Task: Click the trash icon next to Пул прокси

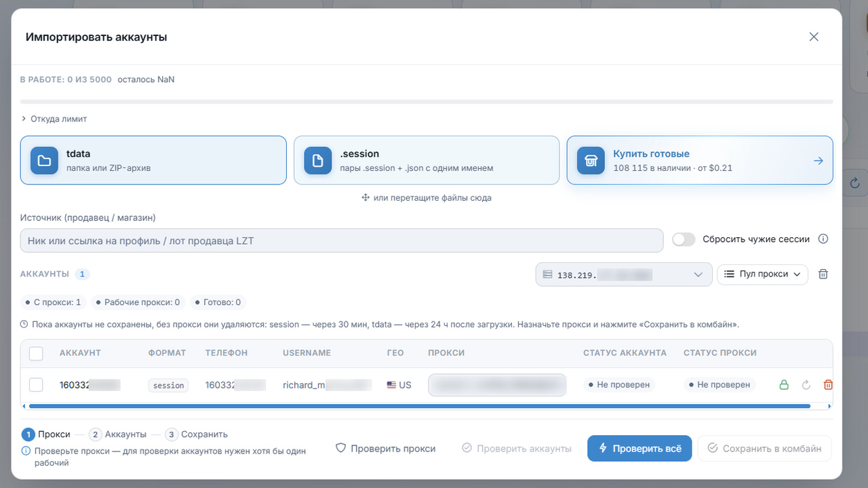Action: click(x=823, y=274)
